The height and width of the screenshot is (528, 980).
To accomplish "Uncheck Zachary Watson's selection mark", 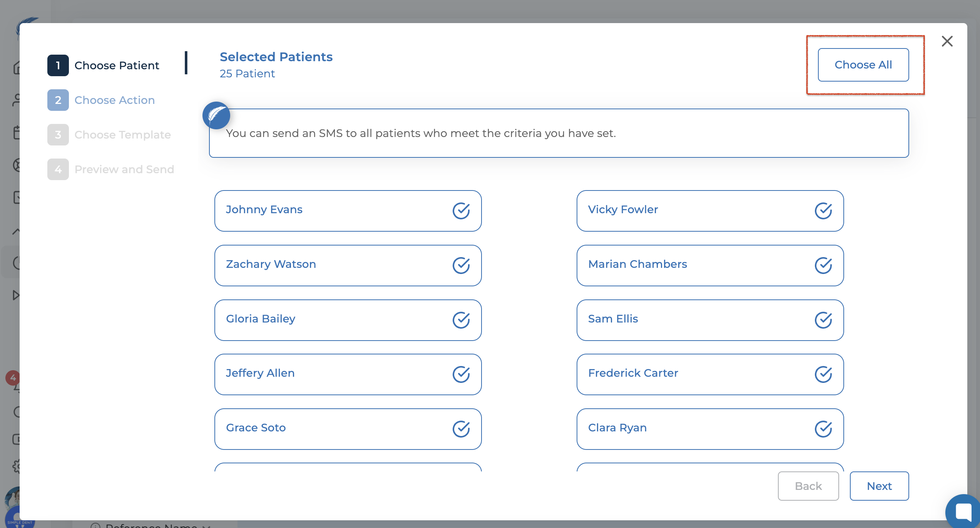I will tap(461, 266).
